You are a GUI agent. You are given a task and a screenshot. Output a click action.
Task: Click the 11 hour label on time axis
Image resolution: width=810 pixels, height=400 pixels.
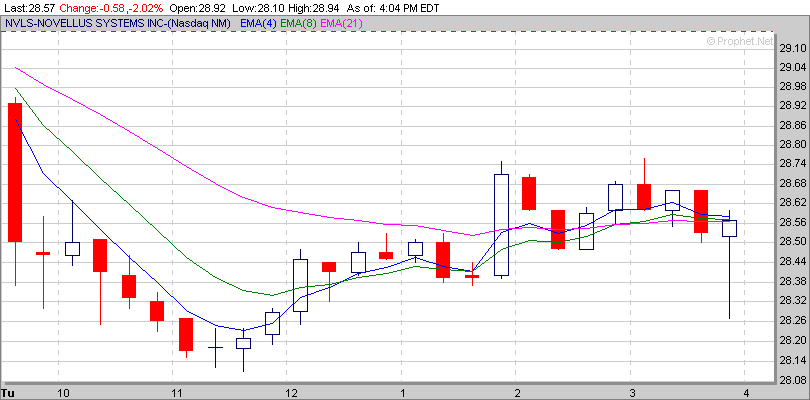pyautogui.click(x=178, y=394)
